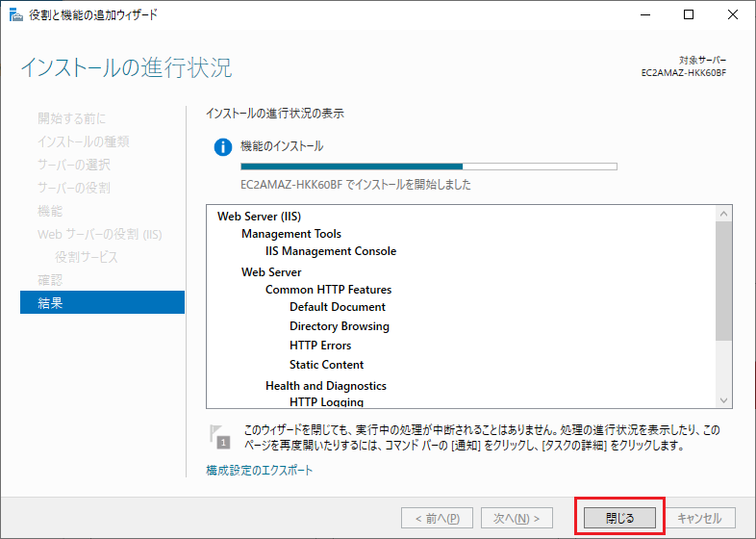Select the 確認 step in the sidebar
The width and height of the screenshot is (756, 539).
point(50,280)
